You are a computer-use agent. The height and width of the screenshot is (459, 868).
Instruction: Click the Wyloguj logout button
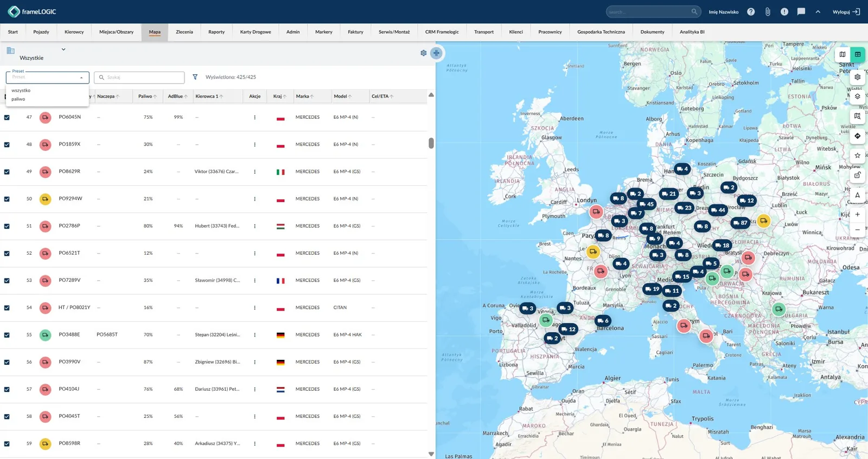pos(846,12)
